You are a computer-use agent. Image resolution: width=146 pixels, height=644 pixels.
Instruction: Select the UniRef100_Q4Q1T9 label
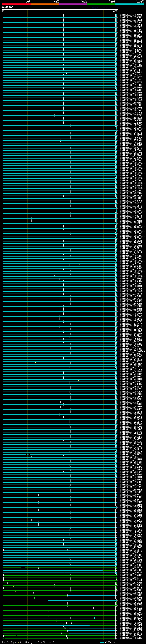131,359
